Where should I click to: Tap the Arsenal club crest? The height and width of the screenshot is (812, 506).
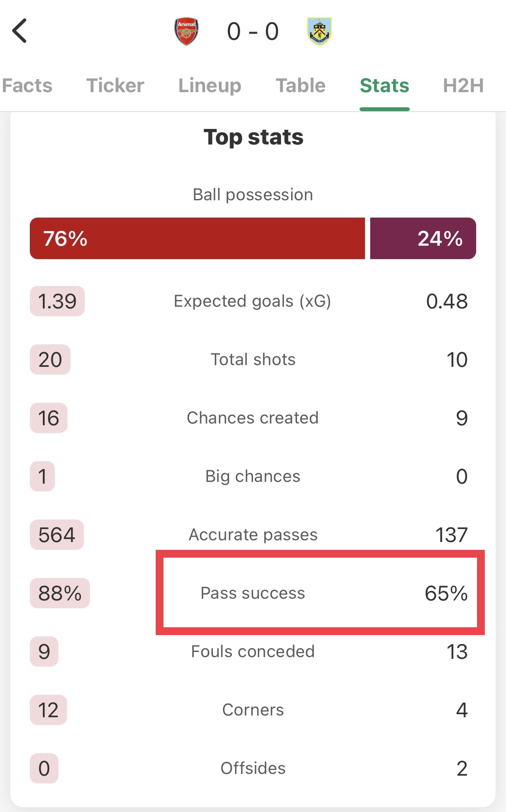point(186,31)
